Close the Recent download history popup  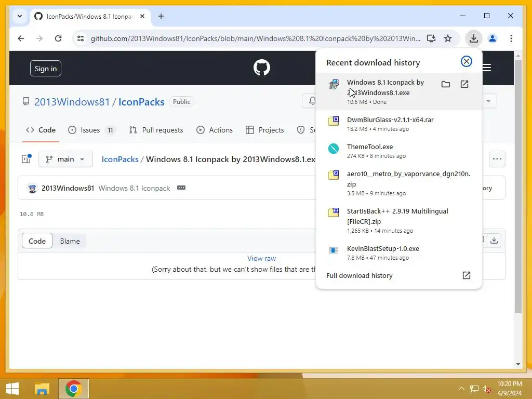click(466, 61)
